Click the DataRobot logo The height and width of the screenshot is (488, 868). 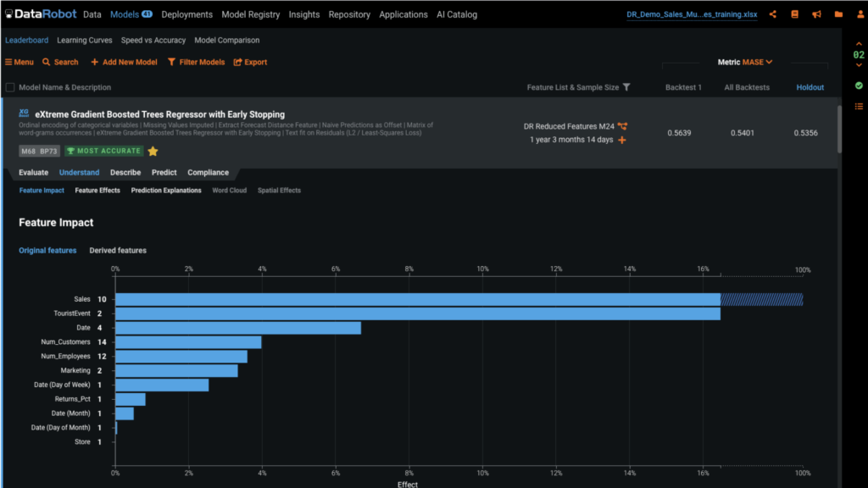(41, 14)
